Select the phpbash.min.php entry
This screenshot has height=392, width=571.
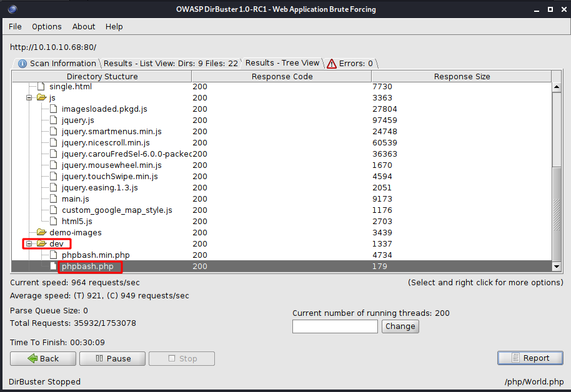pyautogui.click(x=96, y=255)
